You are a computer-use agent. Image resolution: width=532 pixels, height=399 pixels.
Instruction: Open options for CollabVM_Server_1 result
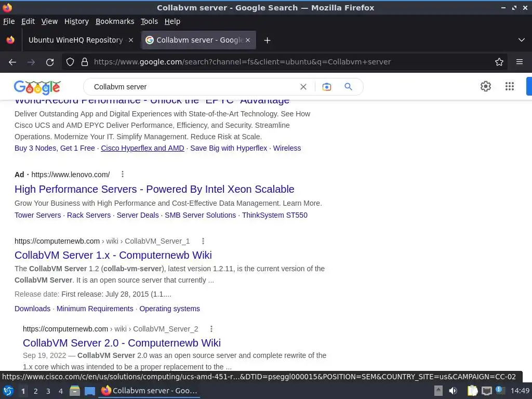pyautogui.click(x=203, y=241)
